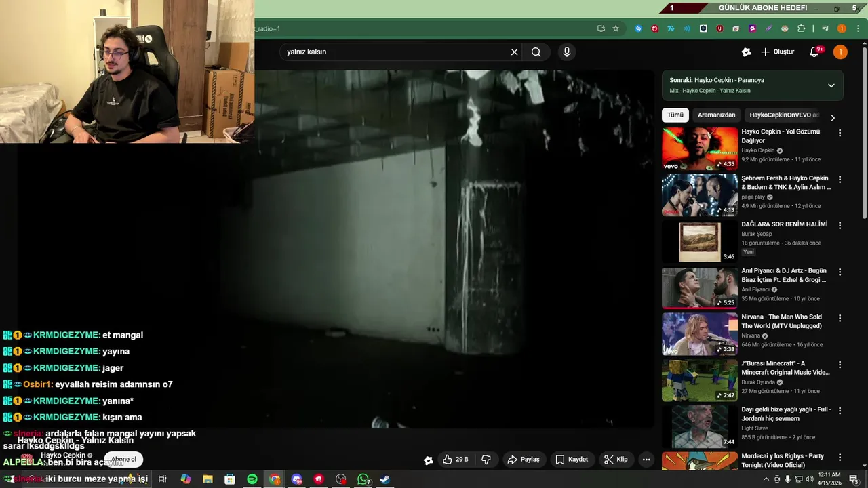
Task: Open Chrome profile avatar in toolbar
Action: pos(842,28)
